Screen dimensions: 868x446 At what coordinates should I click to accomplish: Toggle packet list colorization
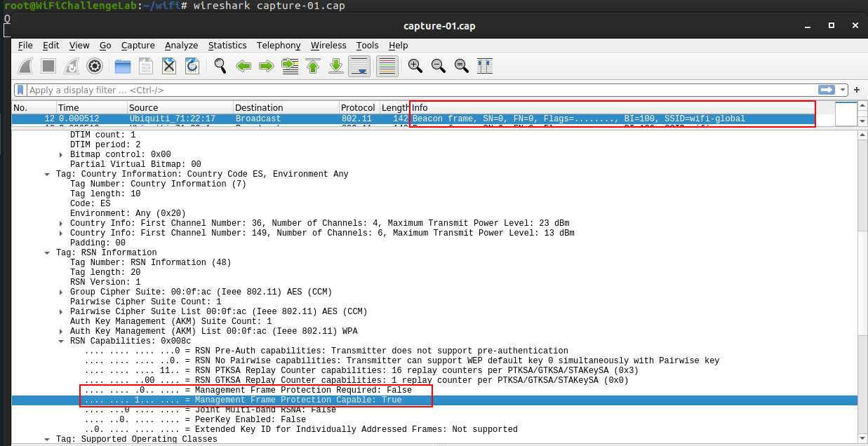(386, 65)
